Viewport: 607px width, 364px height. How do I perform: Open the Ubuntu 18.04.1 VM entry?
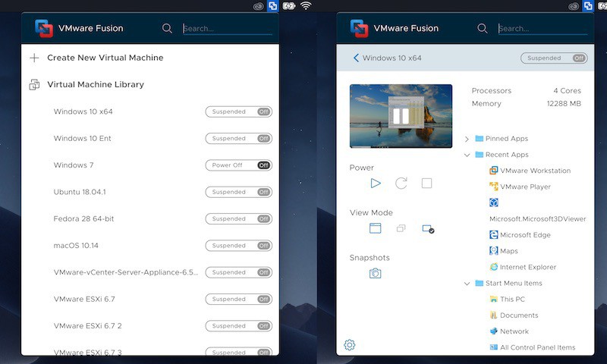click(80, 192)
